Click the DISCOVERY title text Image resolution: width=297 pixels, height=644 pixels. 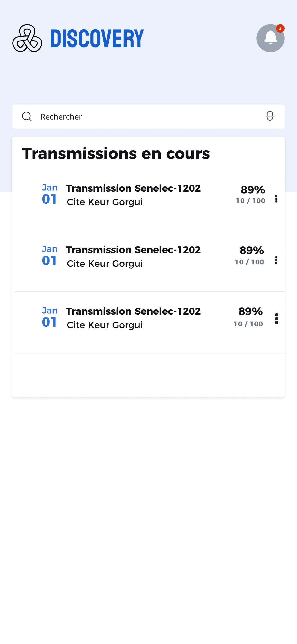coord(97,38)
